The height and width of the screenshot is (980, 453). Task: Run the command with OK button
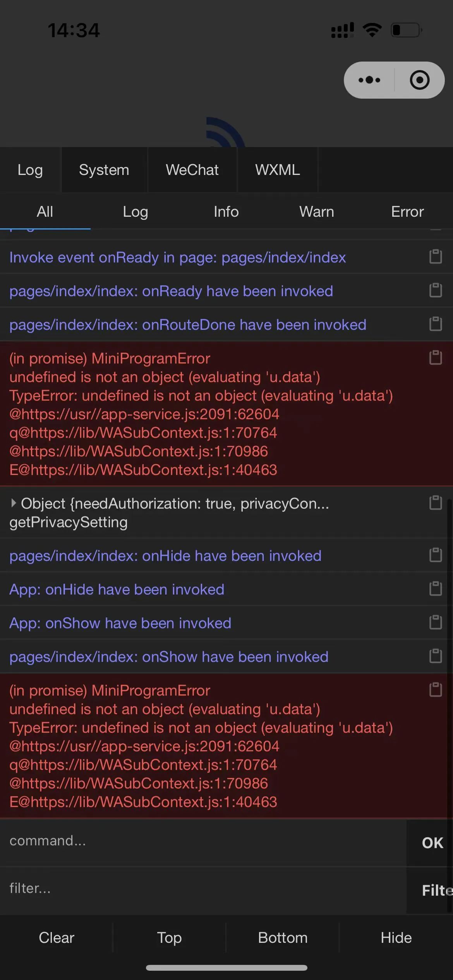[x=432, y=843]
